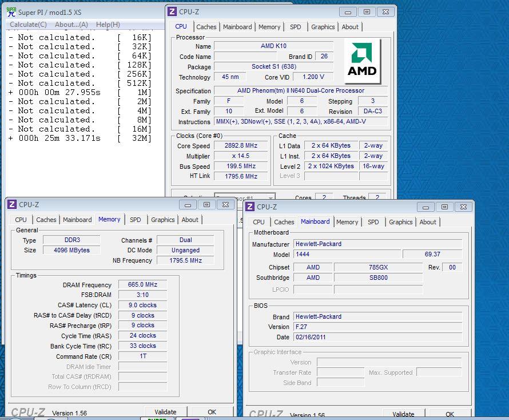
Task: Select the CPU tab in top CPU-Z window
Action: point(181,27)
